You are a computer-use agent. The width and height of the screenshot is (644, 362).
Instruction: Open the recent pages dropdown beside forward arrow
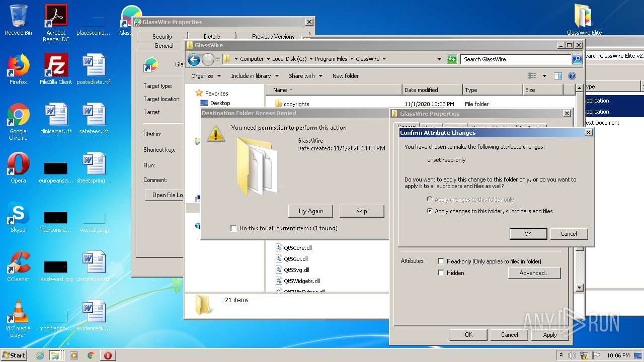pyautogui.click(x=217, y=60)
